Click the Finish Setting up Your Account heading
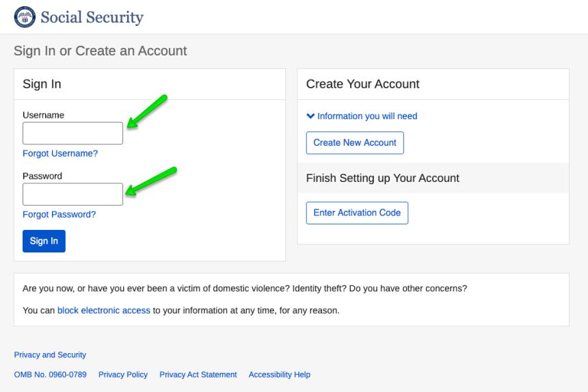 (x=383, y=178)
